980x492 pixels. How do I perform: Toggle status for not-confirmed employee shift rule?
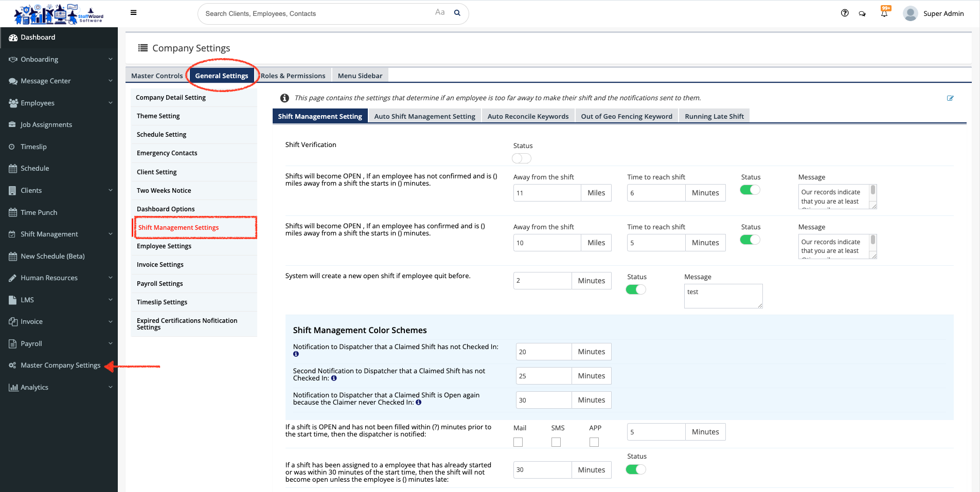pyautogui.click(x=750, y=190)
